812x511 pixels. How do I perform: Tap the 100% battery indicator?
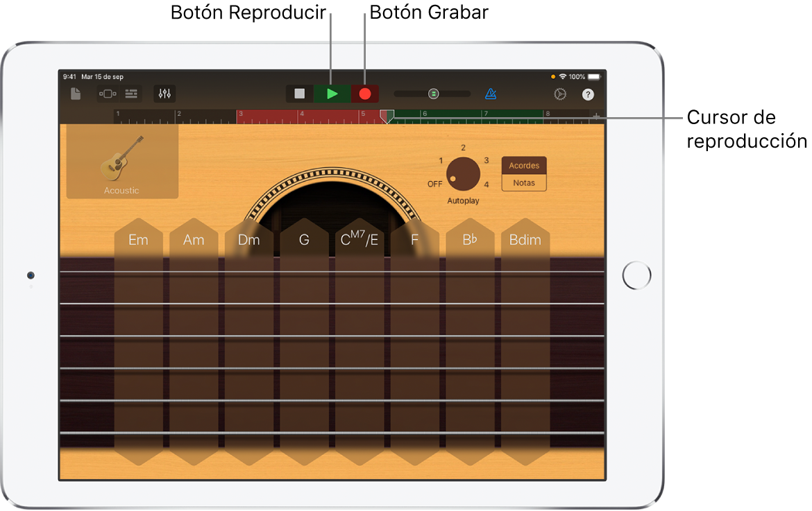[584, 76]
